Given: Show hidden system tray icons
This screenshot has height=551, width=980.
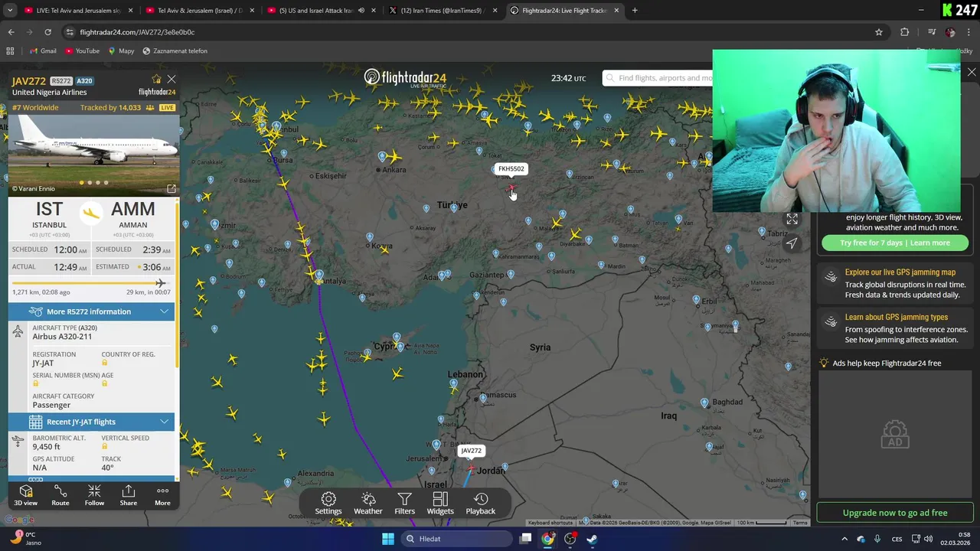Looking at the screenshot, I should 844,539.
